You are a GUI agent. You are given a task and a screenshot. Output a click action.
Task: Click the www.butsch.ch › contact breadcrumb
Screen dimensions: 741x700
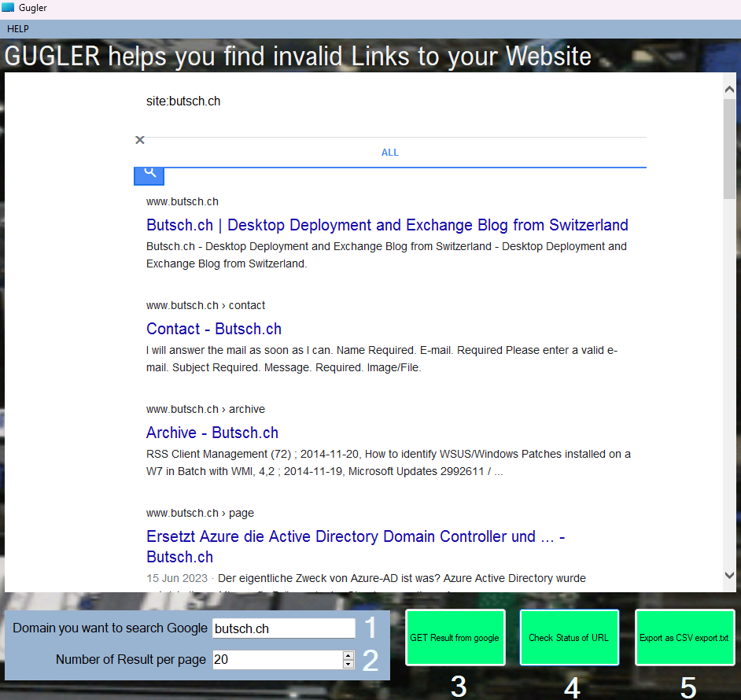[x=205, y=305]
